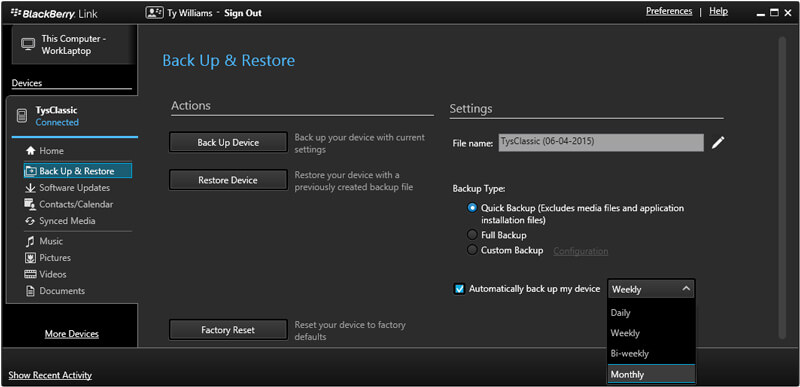
Task: Collapse the Weekly frequency dropdown arrow
Action: (686, 289)
